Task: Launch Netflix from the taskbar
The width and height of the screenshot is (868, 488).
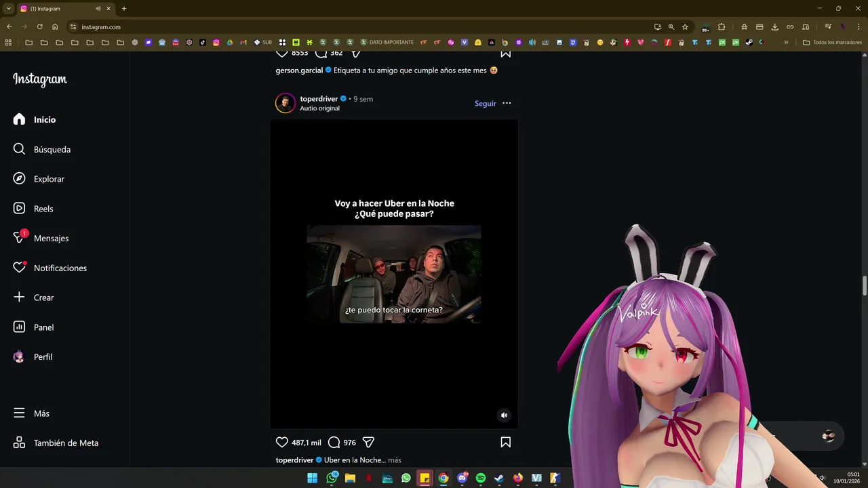Action: click(369, 478)
